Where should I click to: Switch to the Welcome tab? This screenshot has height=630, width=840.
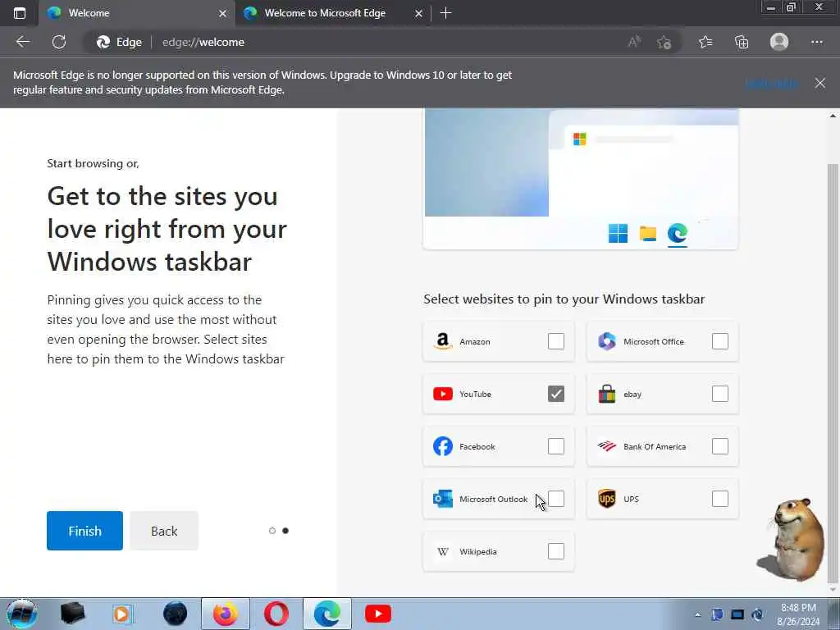point(137,13)
